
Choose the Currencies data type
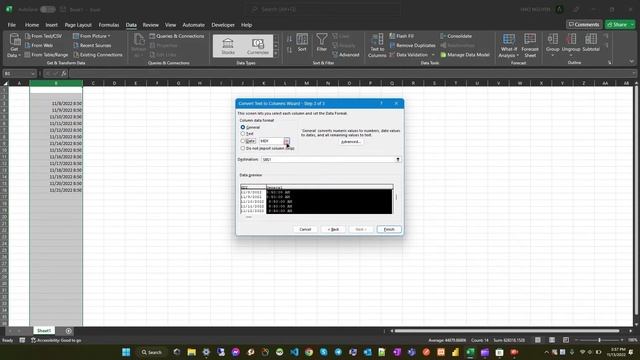258,46
